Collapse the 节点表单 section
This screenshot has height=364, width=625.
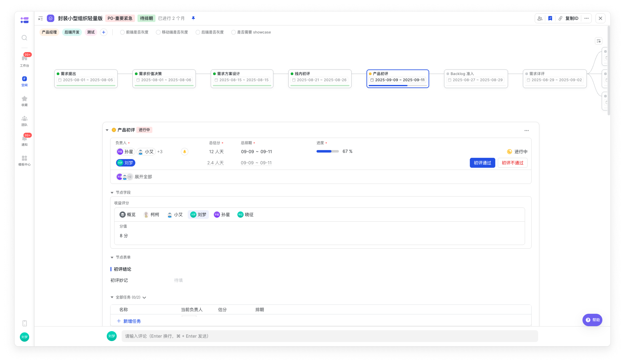(112, 257)
